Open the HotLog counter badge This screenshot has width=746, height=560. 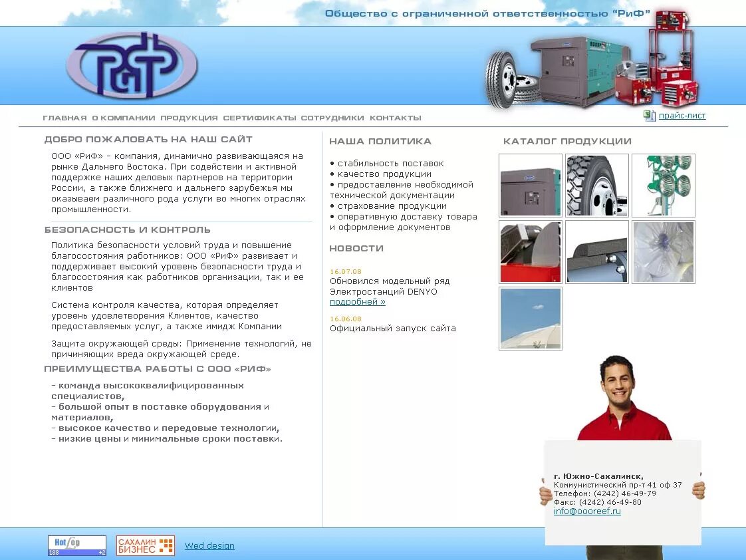pyautogui.click(x=77, y=546)
